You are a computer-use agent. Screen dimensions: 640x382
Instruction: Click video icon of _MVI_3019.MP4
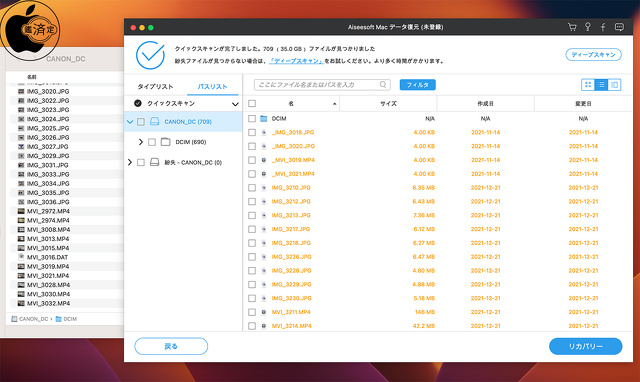tap(264, 160)
